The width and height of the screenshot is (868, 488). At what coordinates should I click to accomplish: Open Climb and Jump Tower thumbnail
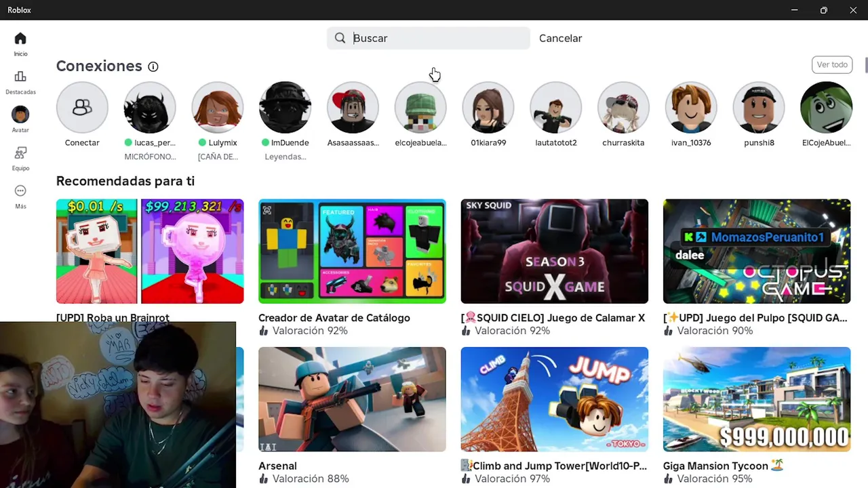click(x=554, y=399)
